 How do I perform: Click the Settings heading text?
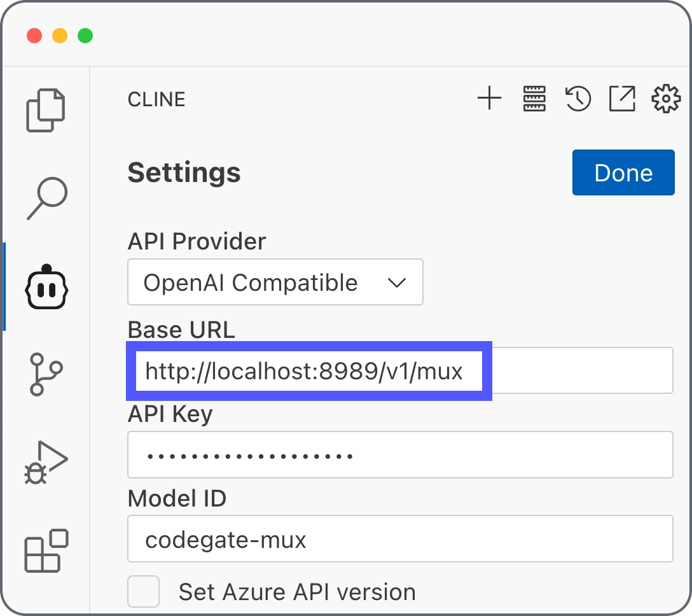[184, 172]
